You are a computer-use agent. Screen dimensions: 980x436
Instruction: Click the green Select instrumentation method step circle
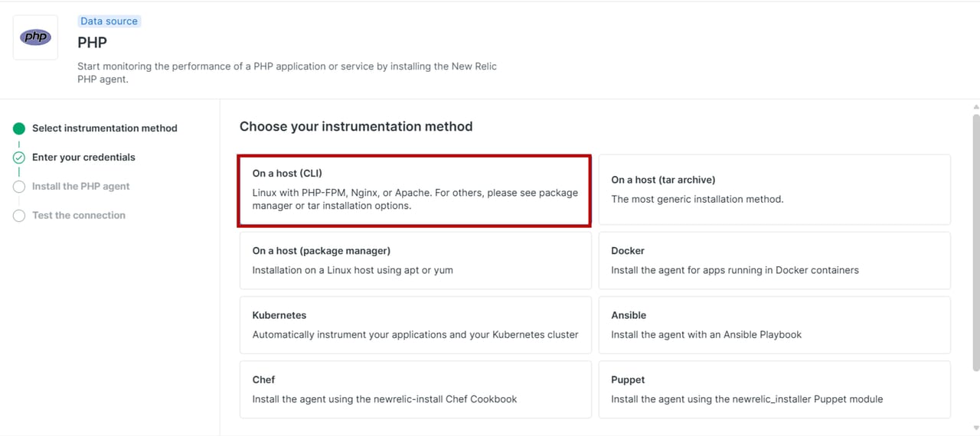tap(19, 129)
